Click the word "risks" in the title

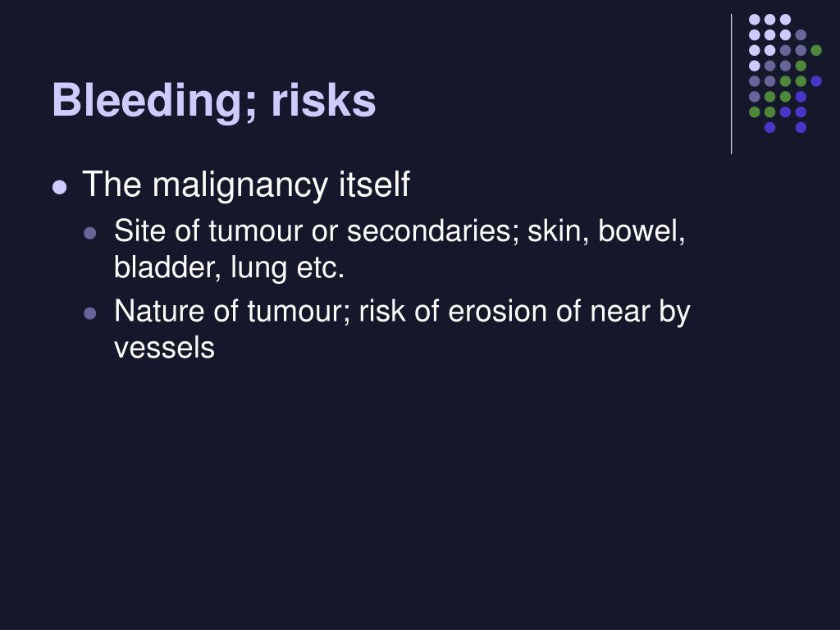[323, 101]
